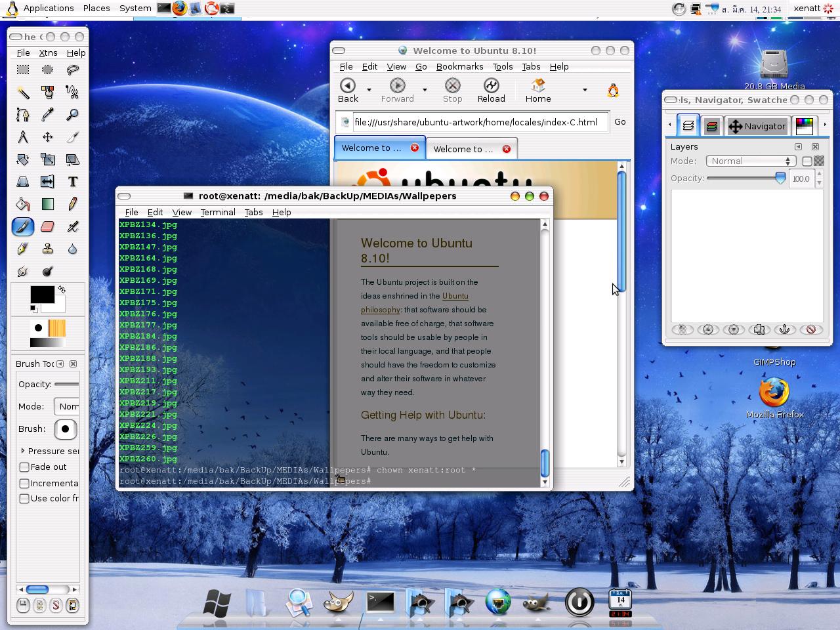Open the Terminal menu in terminal window
840x630 pixels.
[x=218, y=212]
